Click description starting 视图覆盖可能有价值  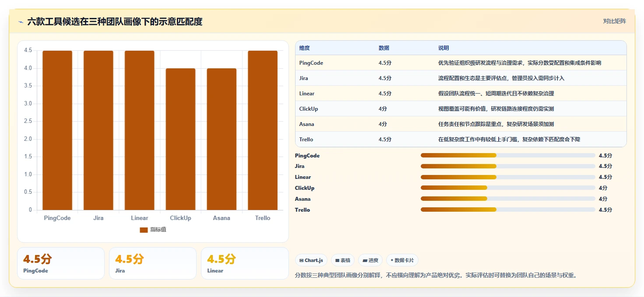click(496, 109)
